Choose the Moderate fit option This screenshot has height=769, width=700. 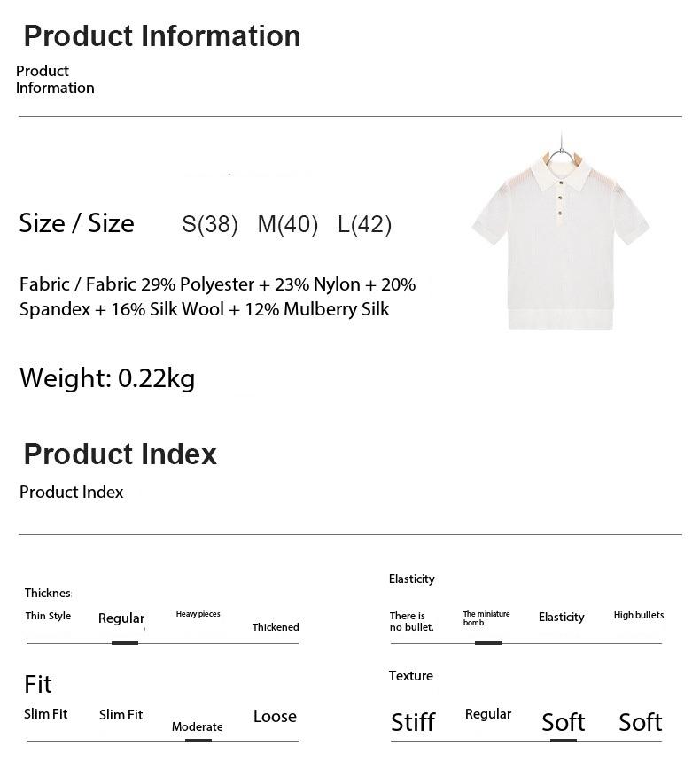point(197,727)
